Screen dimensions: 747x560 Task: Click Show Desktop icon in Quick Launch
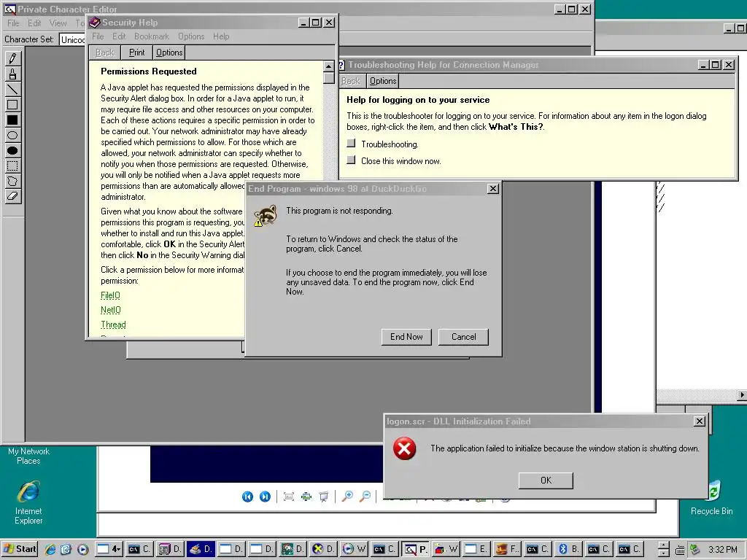66,549
